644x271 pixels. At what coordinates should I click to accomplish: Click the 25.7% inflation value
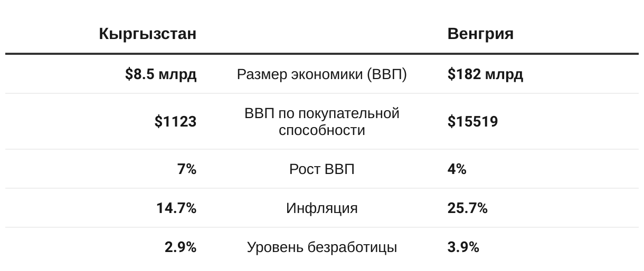[x=467, y=208]
